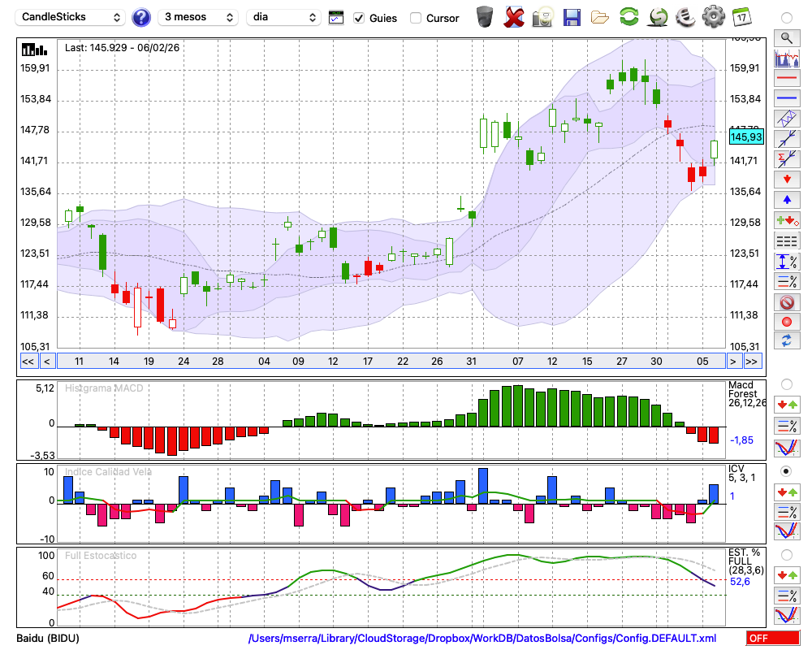
Task: Click the blue floppy disk save icon
Action: (572, 17)
